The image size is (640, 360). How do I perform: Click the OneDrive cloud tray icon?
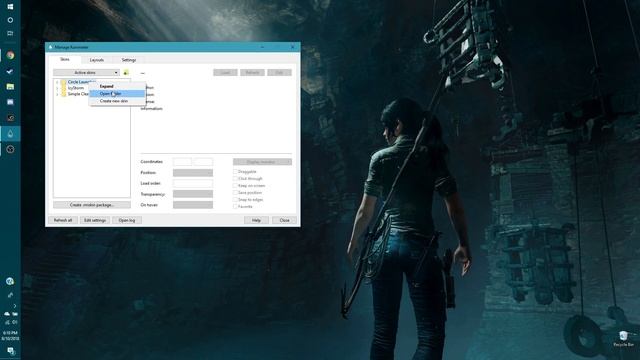point(7,314)
